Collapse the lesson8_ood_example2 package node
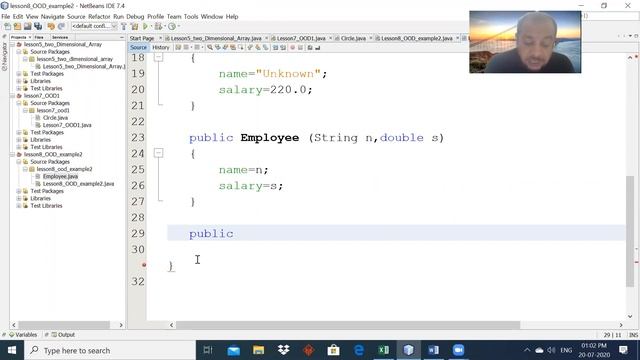Image resolution: width=640 pixels, height=360 pixels. coord(25,169)
